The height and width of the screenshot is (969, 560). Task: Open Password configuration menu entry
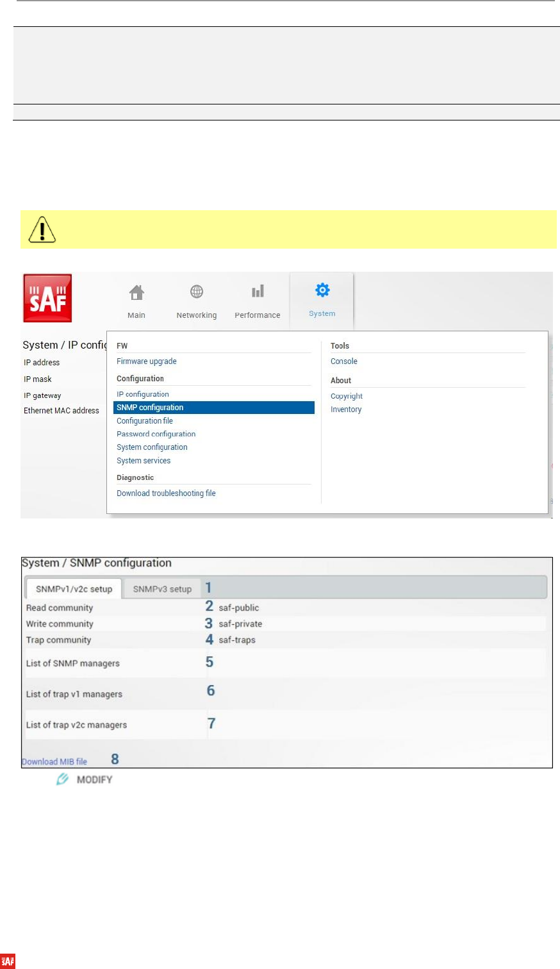click(156, 434)
